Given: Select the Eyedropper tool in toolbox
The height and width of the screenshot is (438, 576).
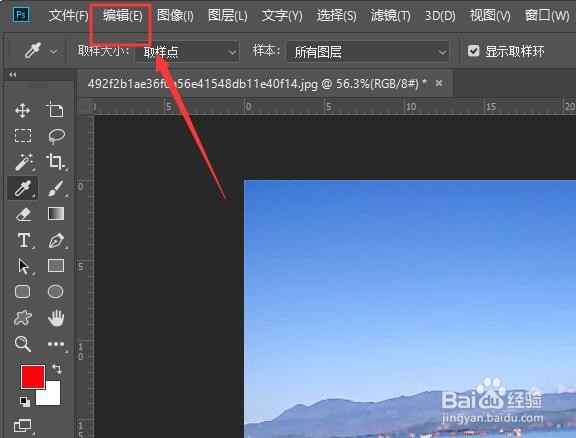Looking at the screenshot, I should tap(23, 188).
